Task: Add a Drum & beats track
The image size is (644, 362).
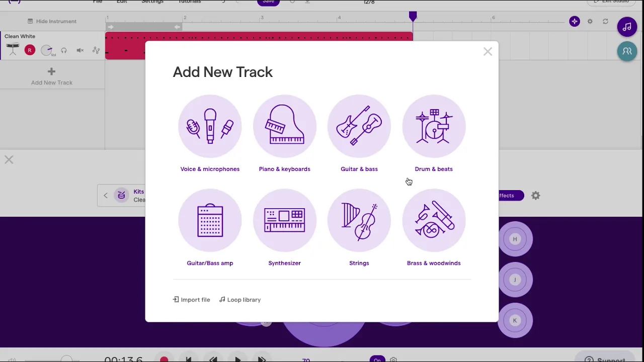Action: point(434,126)
